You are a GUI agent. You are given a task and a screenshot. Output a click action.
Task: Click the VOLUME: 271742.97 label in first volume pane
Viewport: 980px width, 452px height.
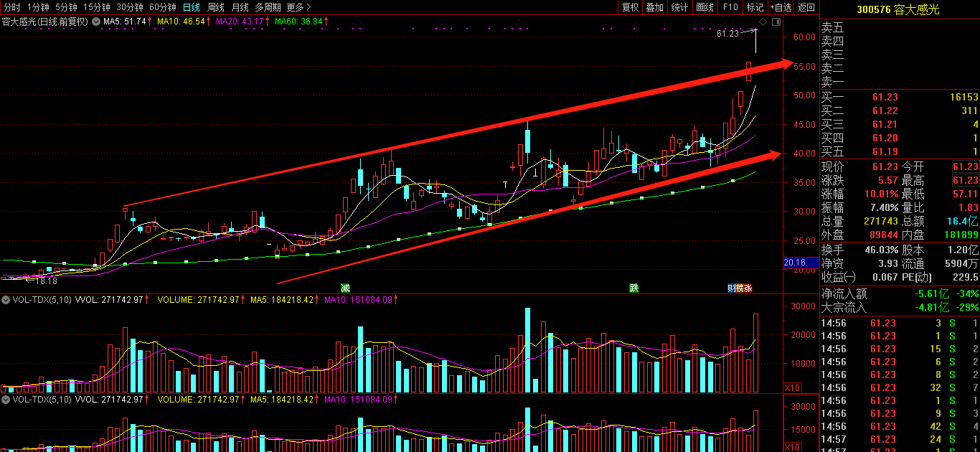tap(197, 298)
